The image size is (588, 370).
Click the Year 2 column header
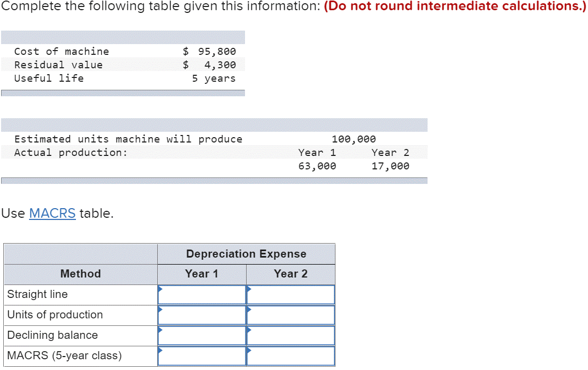290,274
